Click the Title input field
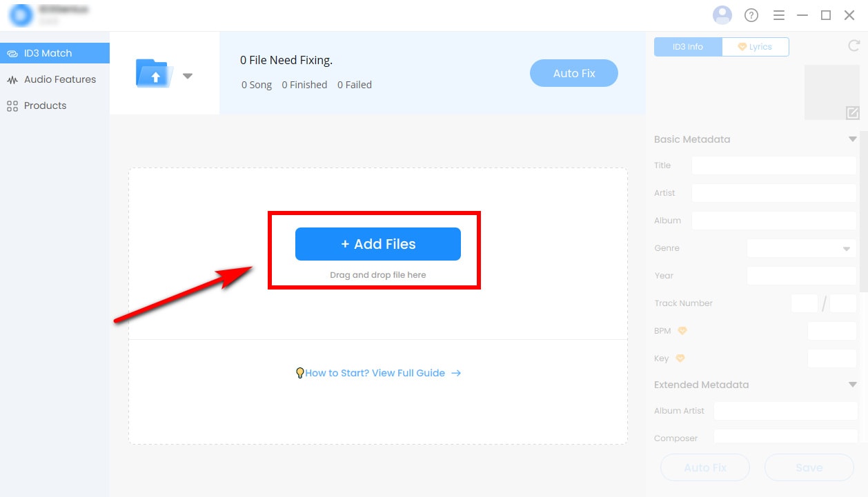The height and width of the screenshot is (497, 868). tap(774, 165)
